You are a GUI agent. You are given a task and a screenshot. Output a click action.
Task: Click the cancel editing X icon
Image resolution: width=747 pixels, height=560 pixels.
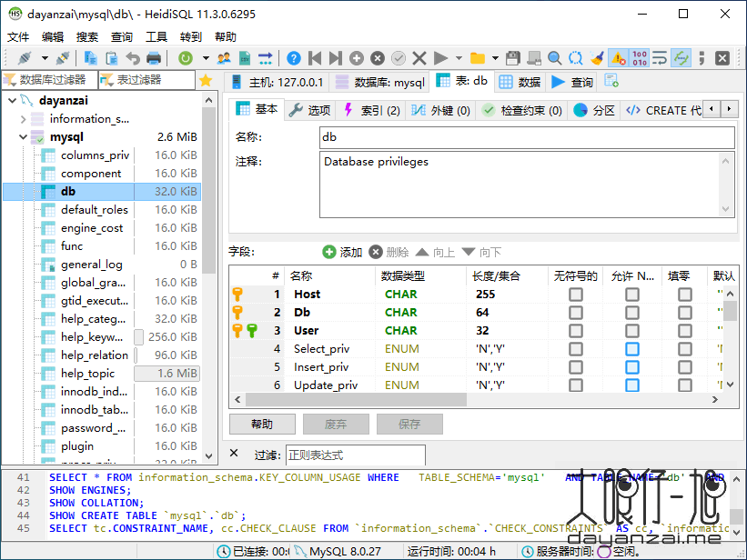click(419, 58)
